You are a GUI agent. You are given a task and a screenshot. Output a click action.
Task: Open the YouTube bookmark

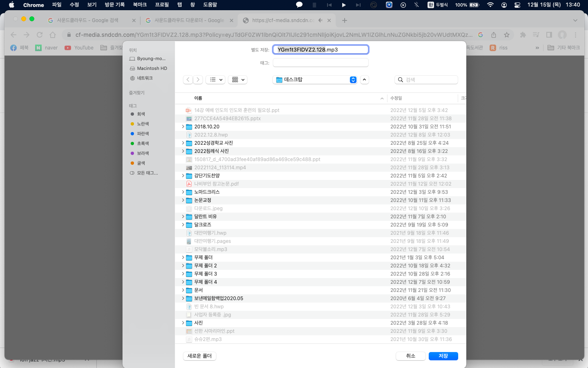[x=79, y=48]
